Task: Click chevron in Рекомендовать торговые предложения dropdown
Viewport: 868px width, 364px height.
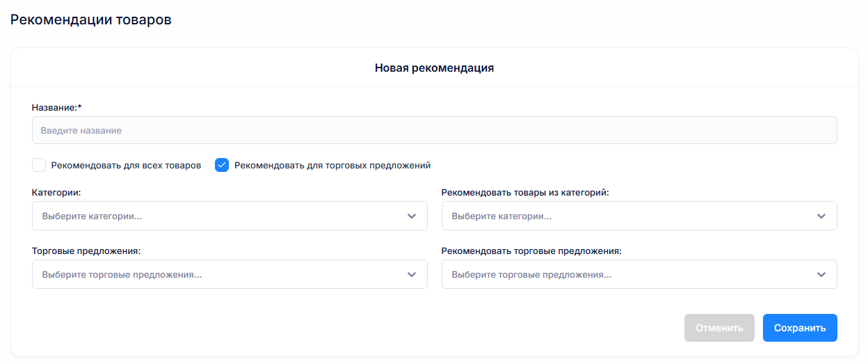Action: pos(821,275)
